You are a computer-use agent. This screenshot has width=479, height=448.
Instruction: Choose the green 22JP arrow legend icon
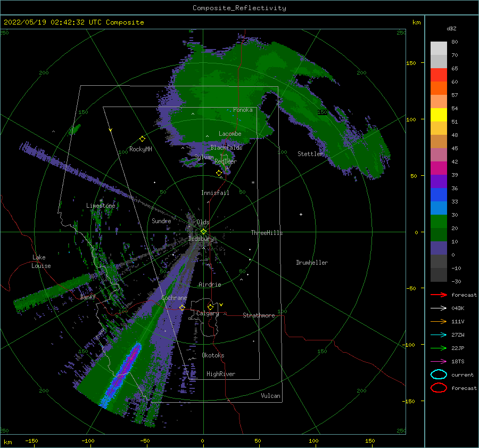439,348
